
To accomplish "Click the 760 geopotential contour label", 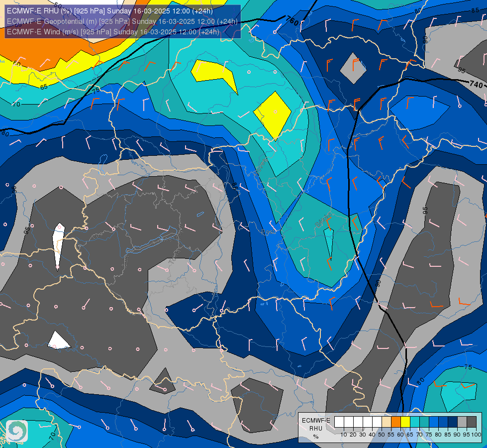I will [x=292, y=21].
